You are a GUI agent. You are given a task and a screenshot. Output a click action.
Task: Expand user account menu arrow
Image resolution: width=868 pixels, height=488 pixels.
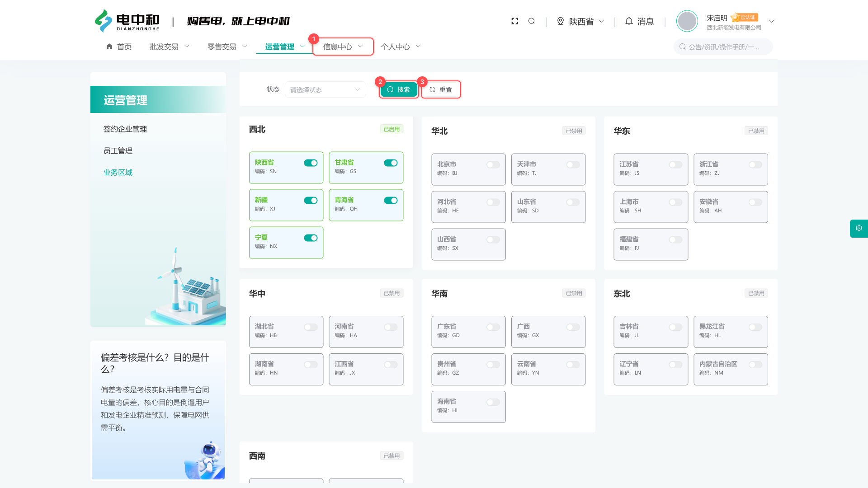[x=772, y=21]
